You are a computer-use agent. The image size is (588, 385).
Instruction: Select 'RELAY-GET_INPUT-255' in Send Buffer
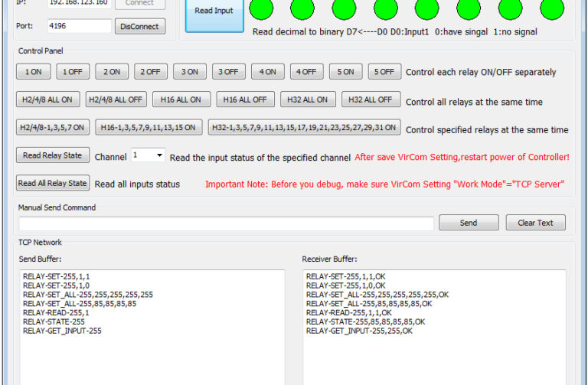click(62, 330)
